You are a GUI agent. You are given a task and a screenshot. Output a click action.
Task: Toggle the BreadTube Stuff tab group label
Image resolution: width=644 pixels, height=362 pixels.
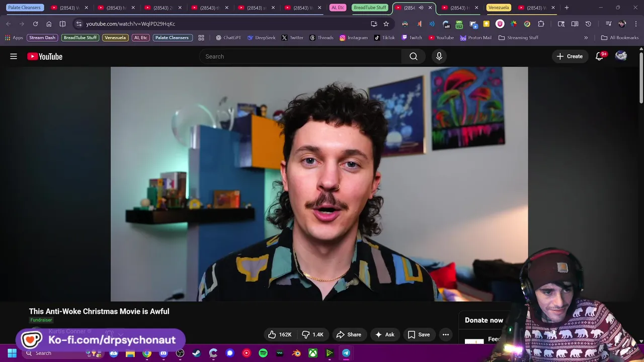[370, 8]
